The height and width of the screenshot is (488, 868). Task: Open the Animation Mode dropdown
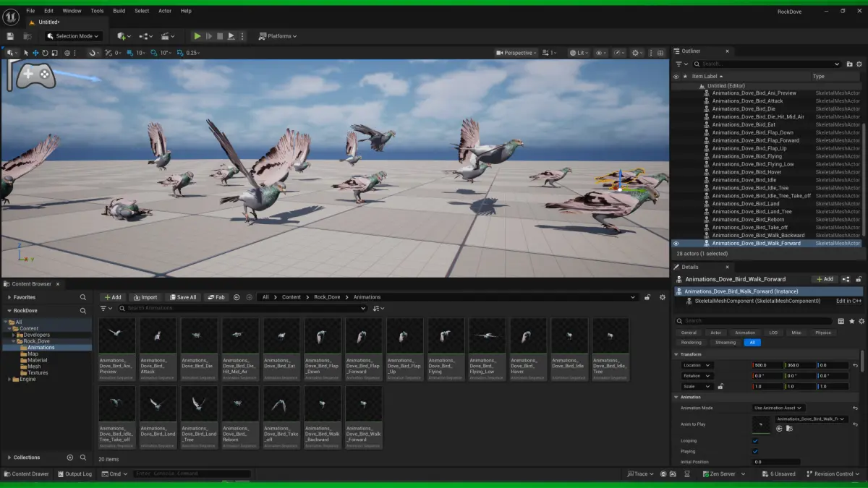coord(778,408)
